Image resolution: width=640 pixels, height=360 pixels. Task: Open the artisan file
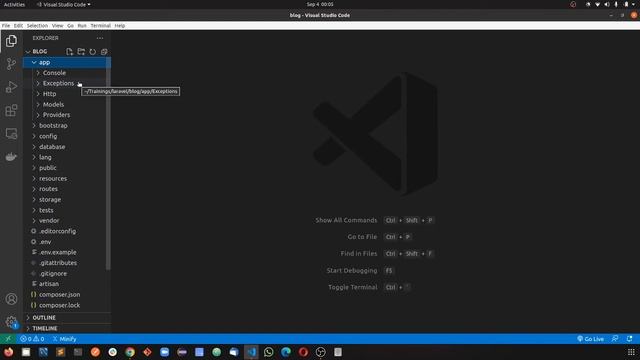point(66,284)
